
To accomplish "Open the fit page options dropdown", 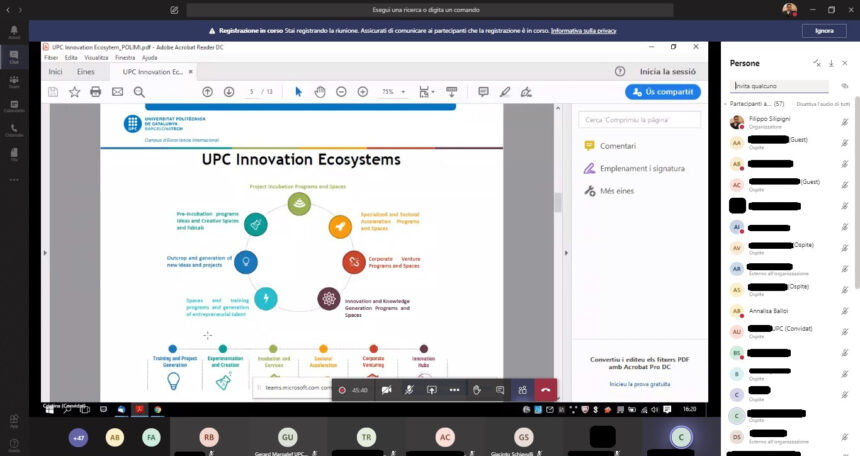I will [426, 92].
